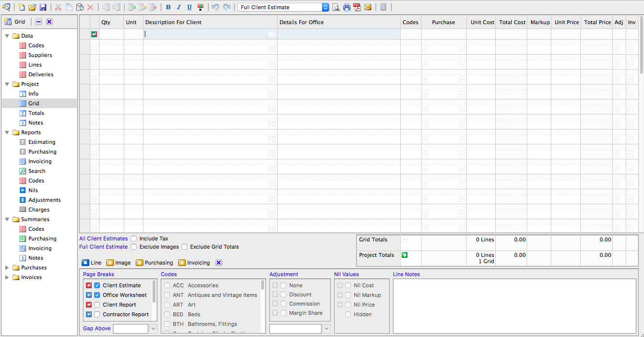
Task: Open print preview magnifier icon
Action: coord(336,7)
